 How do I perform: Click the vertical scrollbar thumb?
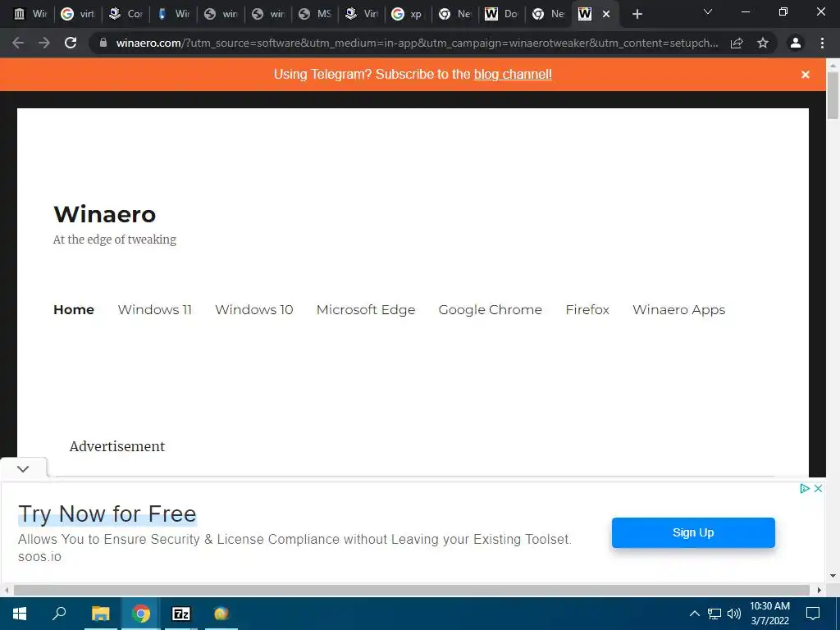833,95
